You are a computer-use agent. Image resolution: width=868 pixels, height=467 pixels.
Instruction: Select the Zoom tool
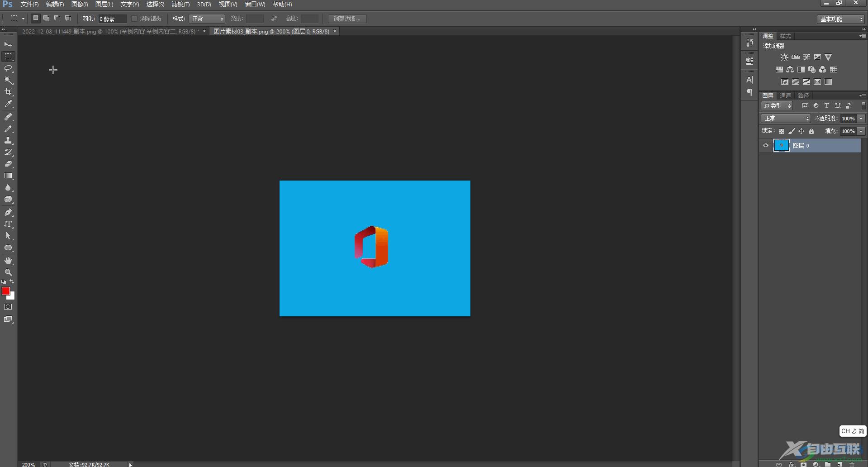pos(8,272)
